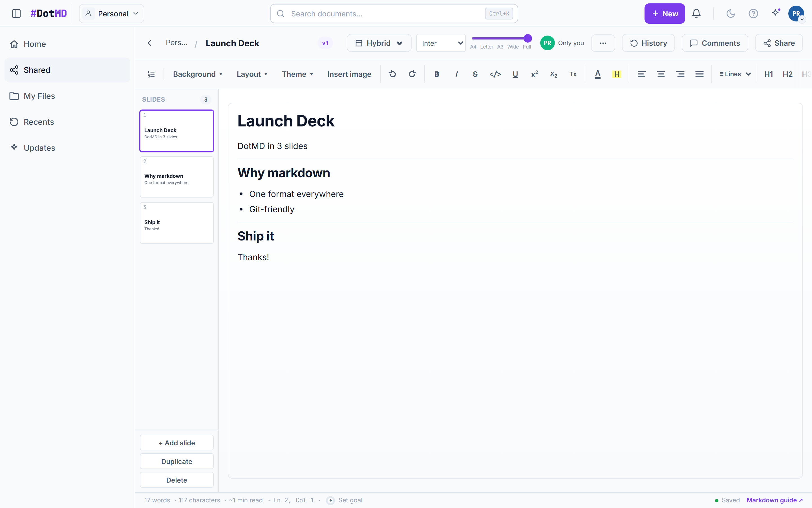Open the Hybrid view mode dropdown
812x508 pixels.
(379, 43)
